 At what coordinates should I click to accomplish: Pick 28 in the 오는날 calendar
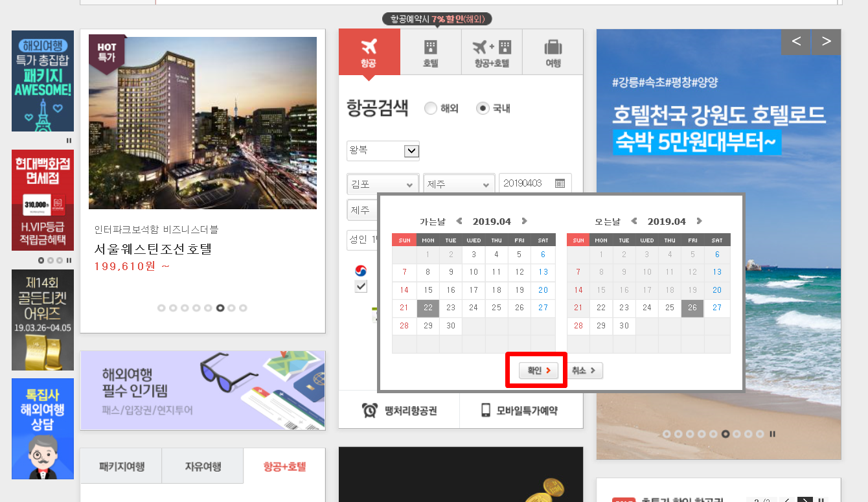pyautogui.click(x=578, y=326)
